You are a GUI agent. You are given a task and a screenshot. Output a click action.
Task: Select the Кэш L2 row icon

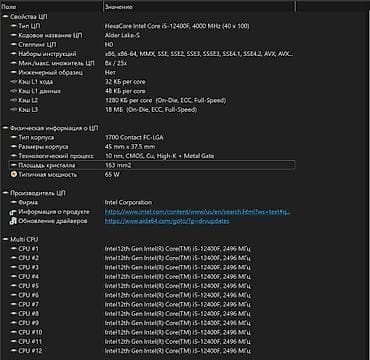pyautogui.click(x=14, y=100)
